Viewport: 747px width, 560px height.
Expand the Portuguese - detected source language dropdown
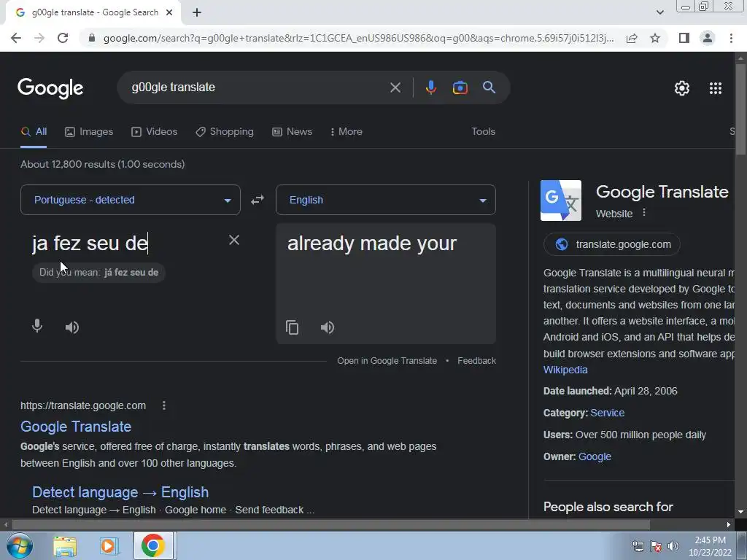(131, 200)
